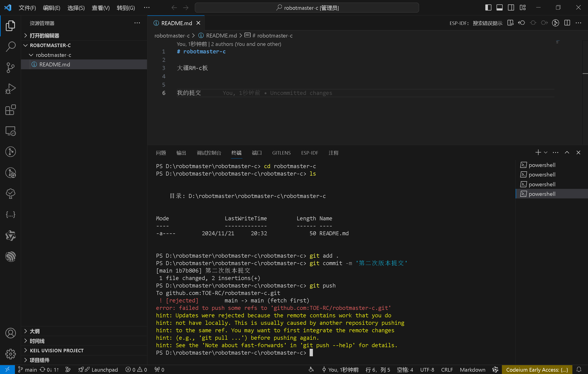
Task: Switch to the ESP-IDF panel tab
Action: [x=310, y=153]
